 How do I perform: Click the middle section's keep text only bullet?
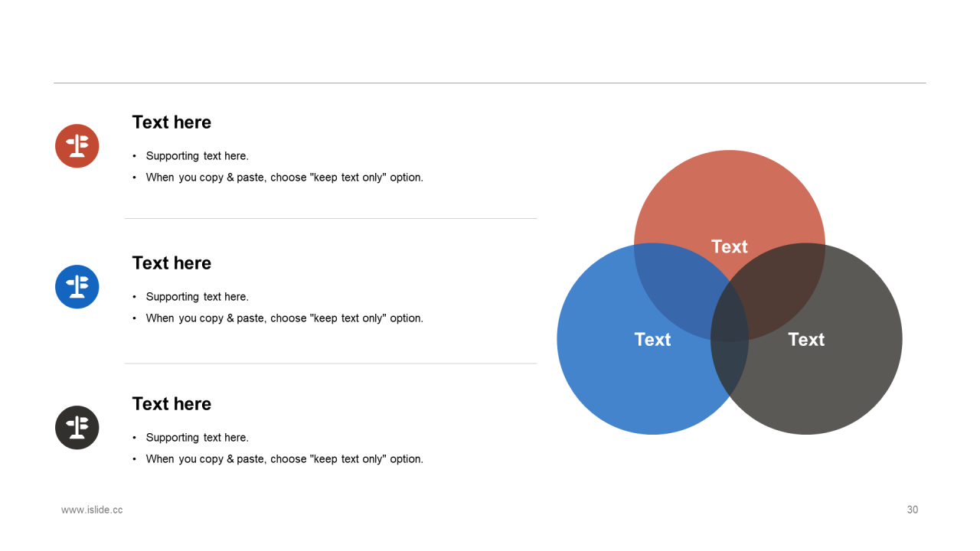pyautogui.click(x=285, y=318)
